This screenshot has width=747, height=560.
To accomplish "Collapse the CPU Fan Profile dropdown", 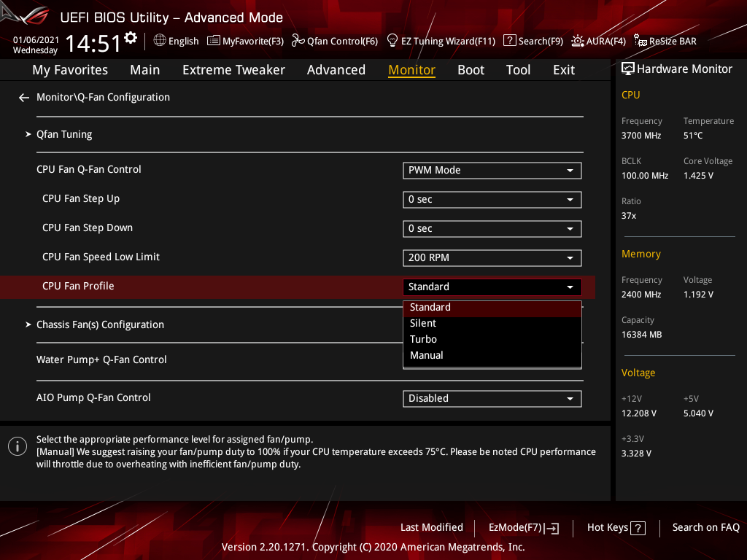I will tap(492, 287).
